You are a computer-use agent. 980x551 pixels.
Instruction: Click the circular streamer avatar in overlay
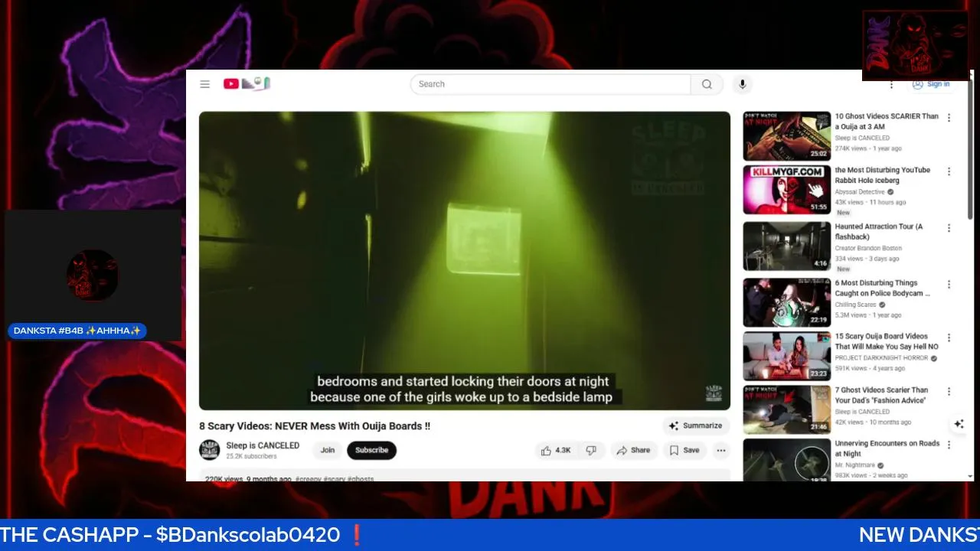(92, 275)
